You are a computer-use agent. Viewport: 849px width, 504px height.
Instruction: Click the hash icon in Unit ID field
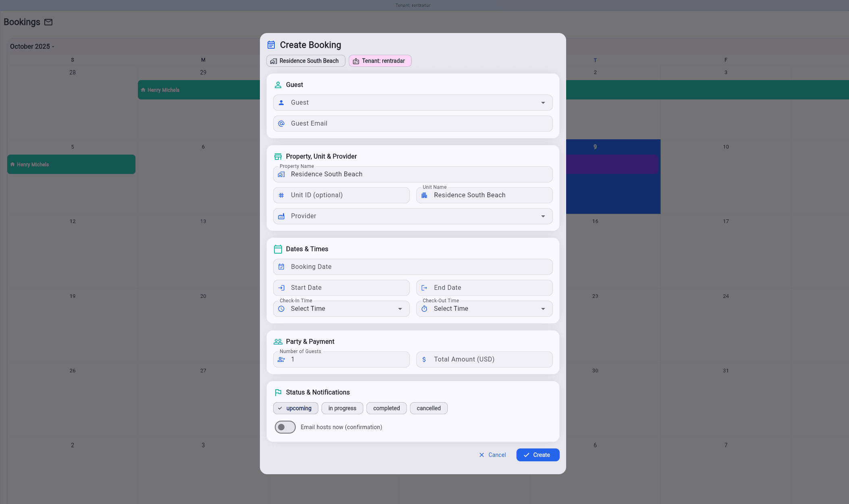point(281,195)
